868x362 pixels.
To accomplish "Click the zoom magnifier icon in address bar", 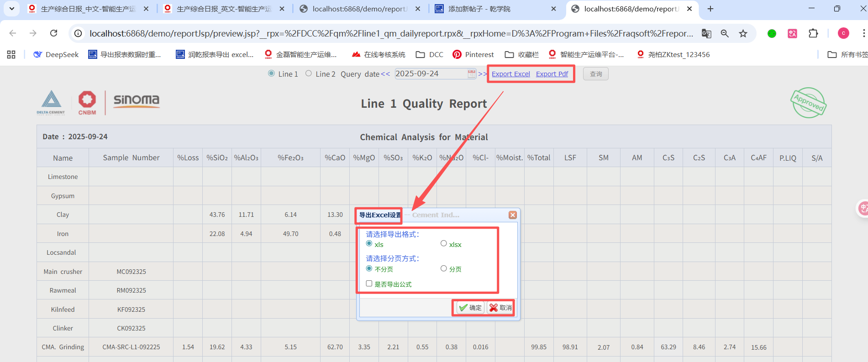I will pyautogui.click(x=725, y=33).
